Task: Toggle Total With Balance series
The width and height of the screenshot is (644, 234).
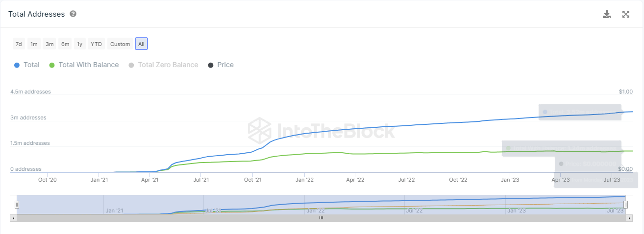Action: point(84,65)
